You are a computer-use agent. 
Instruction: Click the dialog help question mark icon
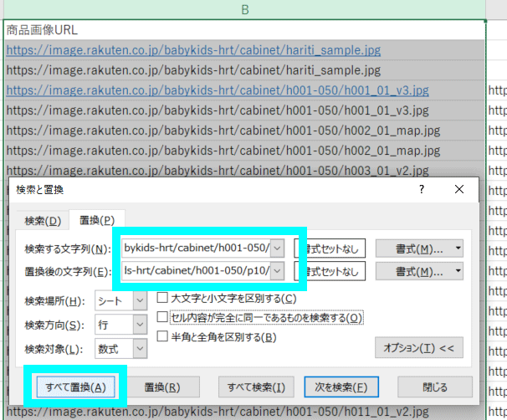[x=422, y=189]
